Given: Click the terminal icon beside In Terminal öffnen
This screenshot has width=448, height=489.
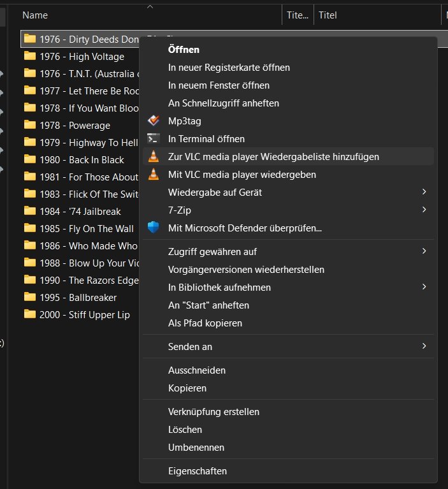Looking at the screenshot, I should [x=153, y=138].
